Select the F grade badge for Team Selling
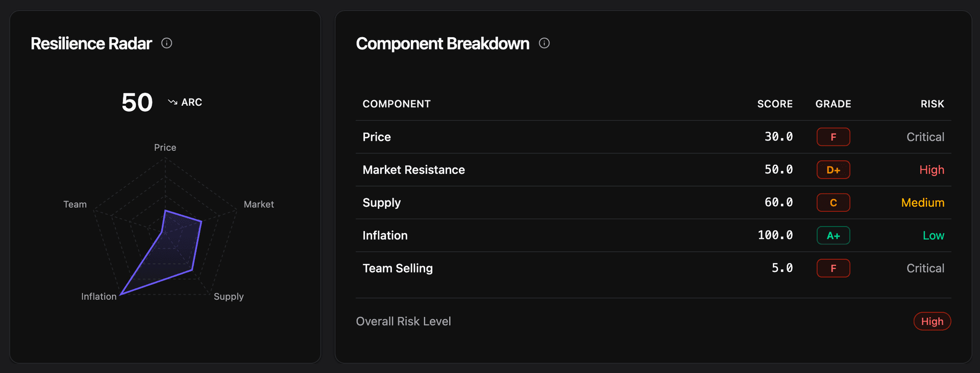The width and height of the screenshot is (980, 373). click(833, 268)
